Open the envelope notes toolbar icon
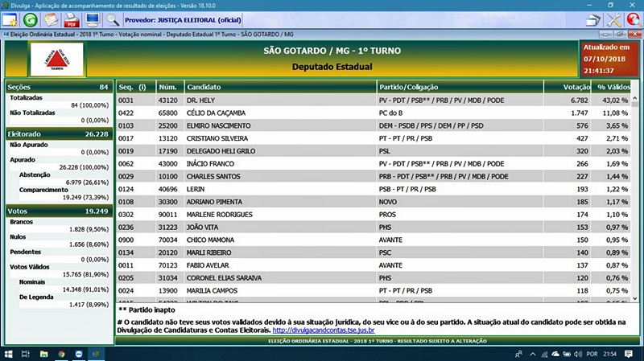 (x=51, y=19)
